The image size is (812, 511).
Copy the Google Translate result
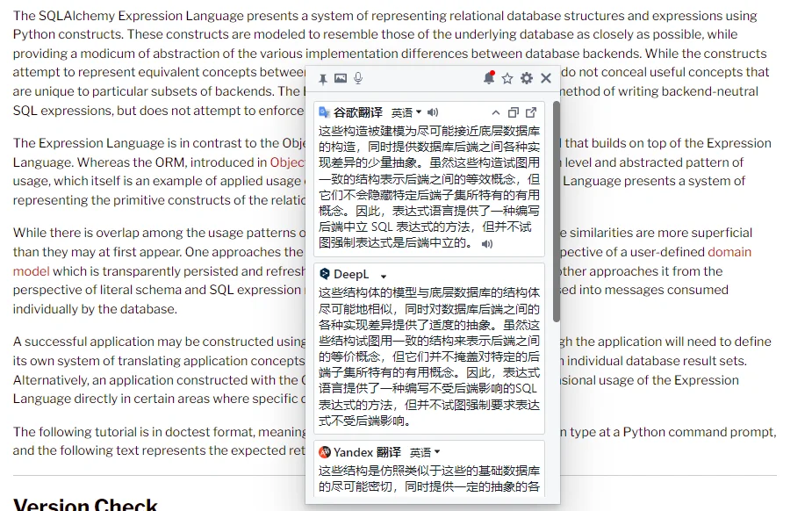pos(514,112)
